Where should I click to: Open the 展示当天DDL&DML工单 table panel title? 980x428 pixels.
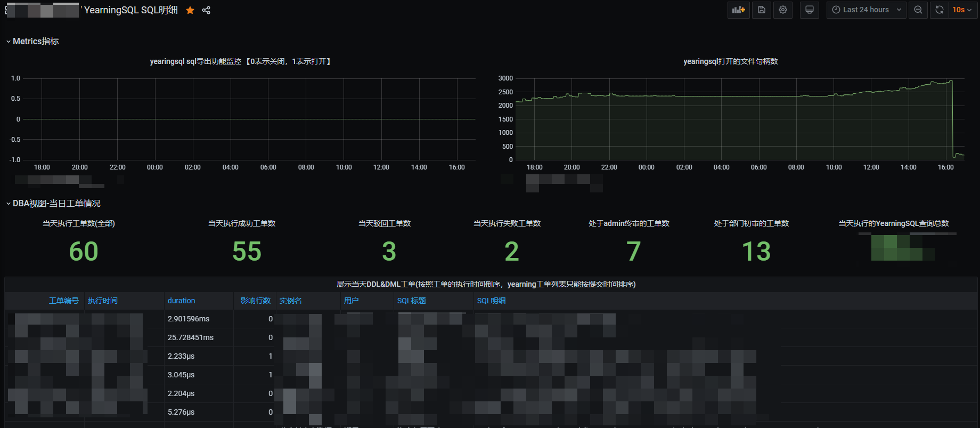click(486, 284)
